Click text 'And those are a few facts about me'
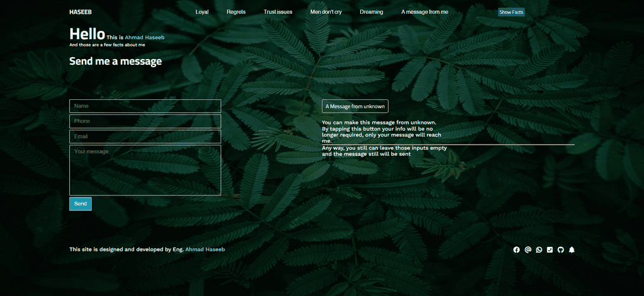Screen dimensions: 644x296 click(107, 45)
